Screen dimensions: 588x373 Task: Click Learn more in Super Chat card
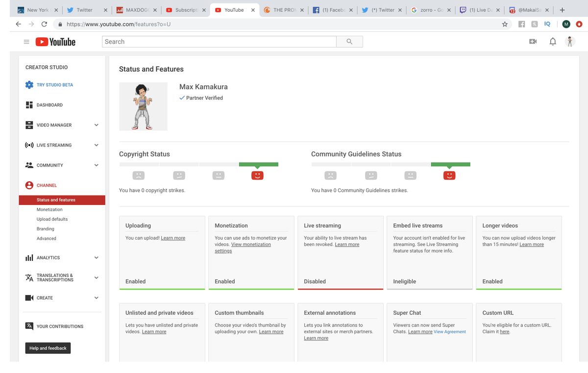pos(420,332)
